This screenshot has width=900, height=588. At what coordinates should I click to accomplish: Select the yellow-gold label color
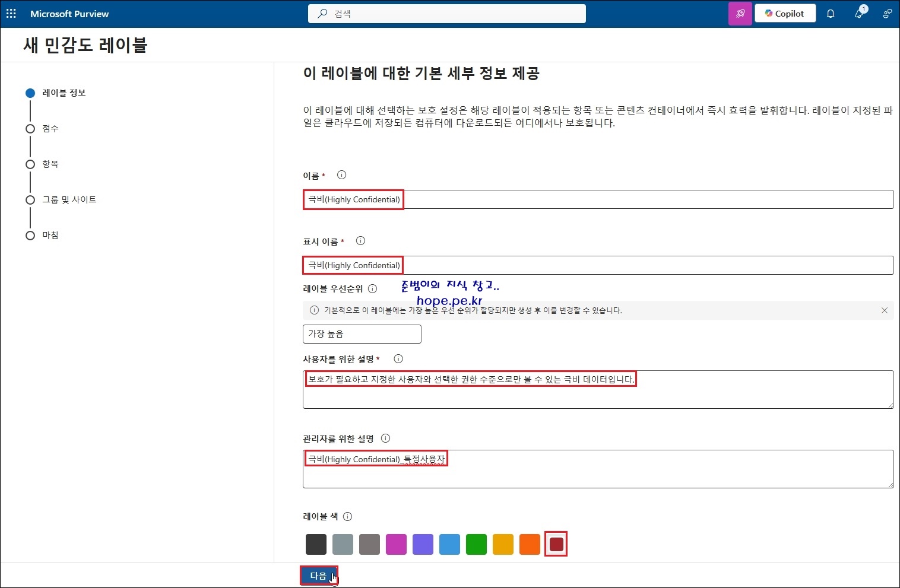click(x=503, y=544)
